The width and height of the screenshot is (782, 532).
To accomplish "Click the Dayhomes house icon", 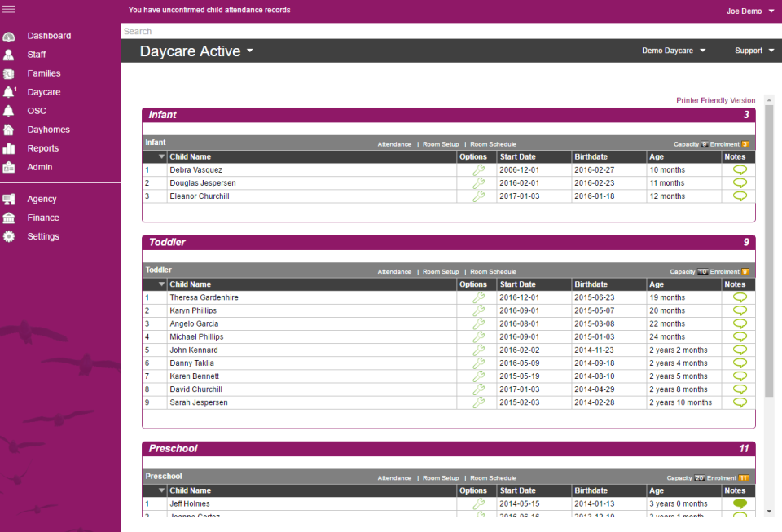I will (x=8, y=130).
